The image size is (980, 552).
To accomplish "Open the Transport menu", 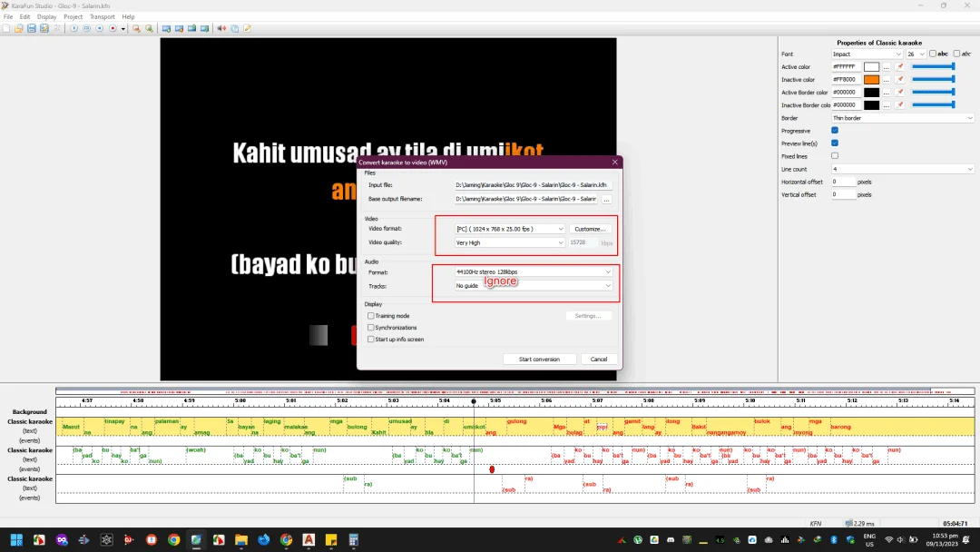I will (x=103, y=17).
